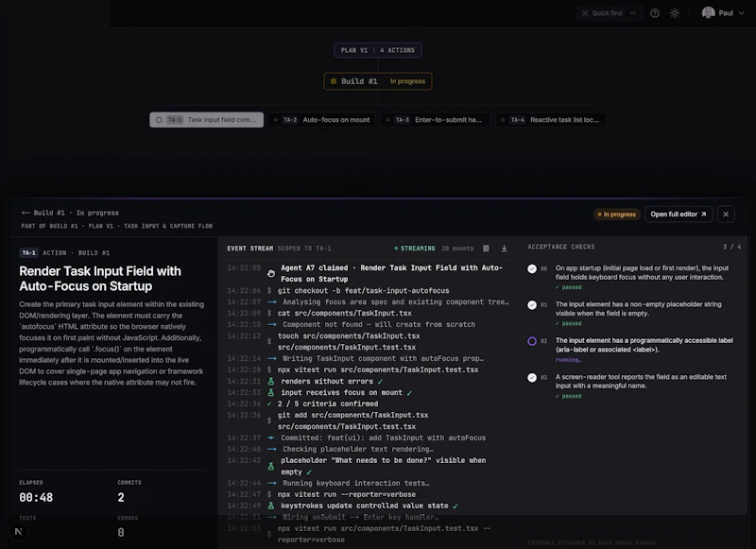Select git checkout feat/task-input-autofocus line
The width and height of the screenshot is (756, 549).
point(363,291)
